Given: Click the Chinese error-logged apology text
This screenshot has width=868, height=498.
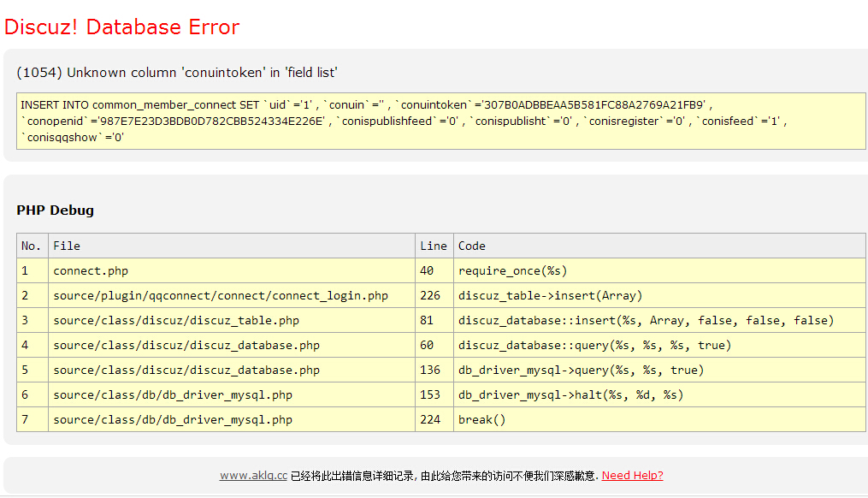Looking at the screenshot, I should pyautogui.click(x=445, y=476).
